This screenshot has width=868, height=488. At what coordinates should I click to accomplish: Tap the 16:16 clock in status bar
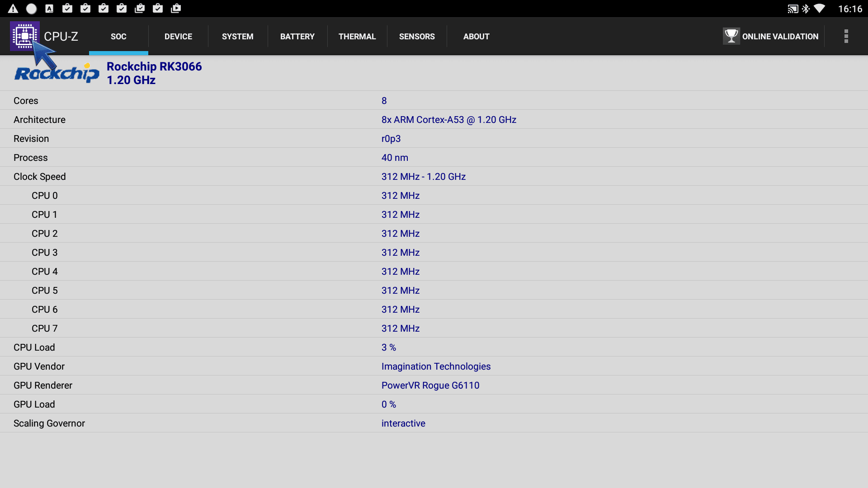point(850,9)
